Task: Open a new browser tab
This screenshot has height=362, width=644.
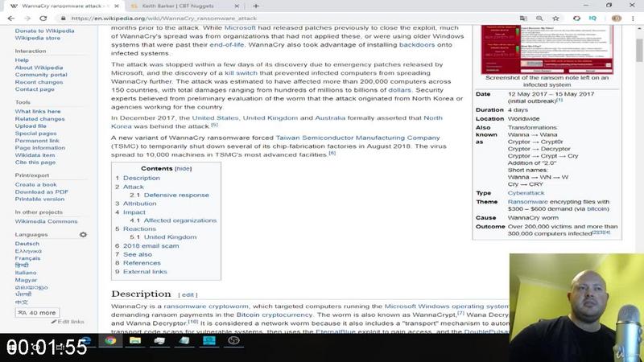Action: 256,6
